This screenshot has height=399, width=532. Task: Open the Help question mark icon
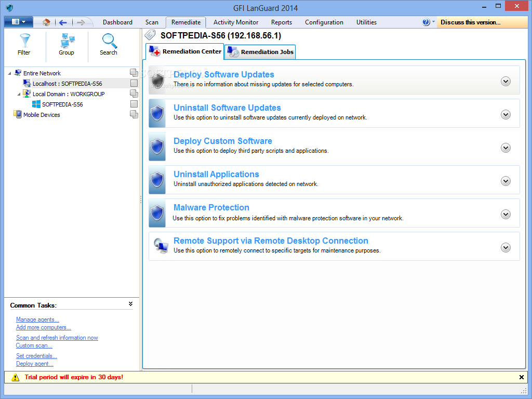click(x=426, y=22)
